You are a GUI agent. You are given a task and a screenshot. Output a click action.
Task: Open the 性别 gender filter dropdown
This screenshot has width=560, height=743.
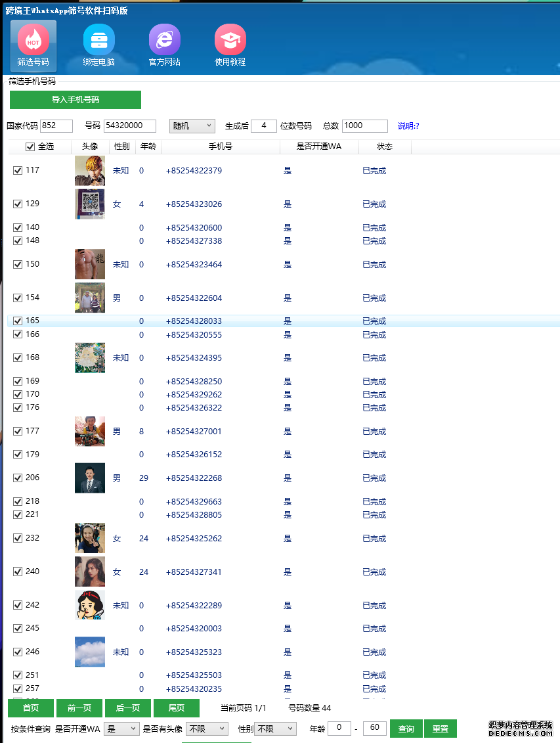(x=275, y=729)
